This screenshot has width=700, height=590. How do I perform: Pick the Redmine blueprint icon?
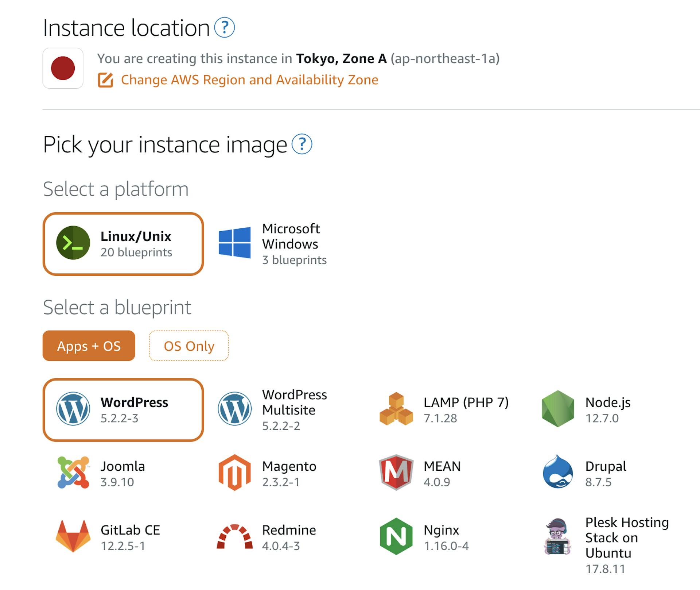point(234,536)
